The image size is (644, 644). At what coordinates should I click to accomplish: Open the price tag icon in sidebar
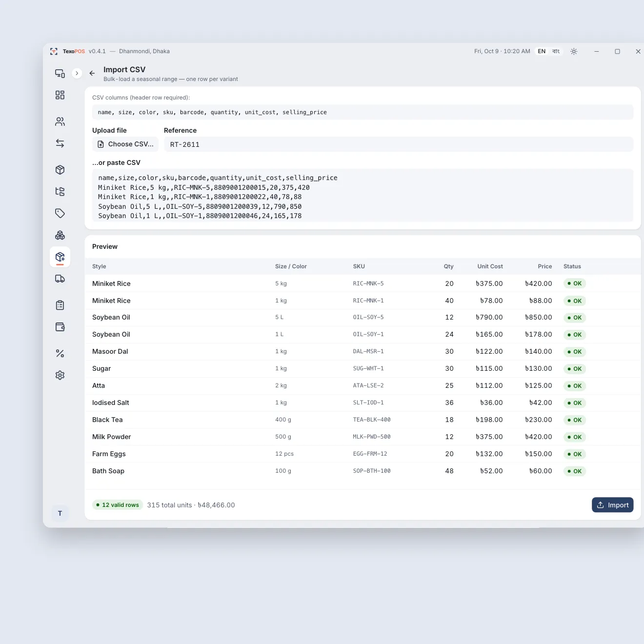60,213
